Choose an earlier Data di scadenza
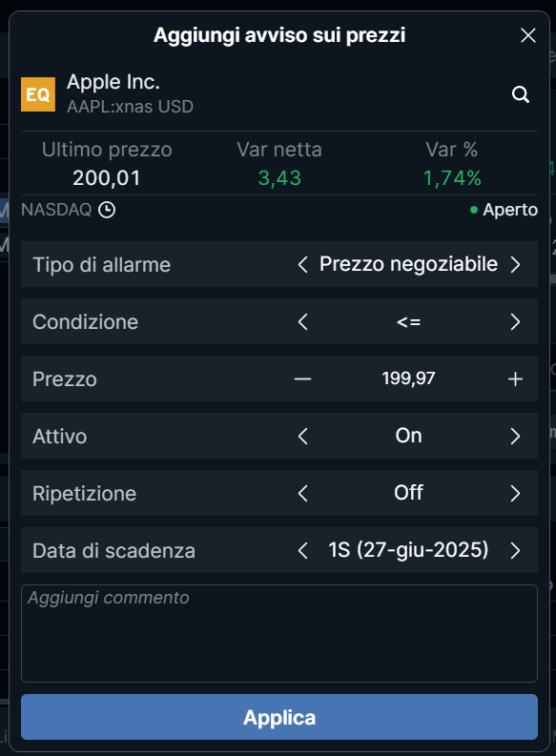The image size is (556, 756). tap(302, 551)
